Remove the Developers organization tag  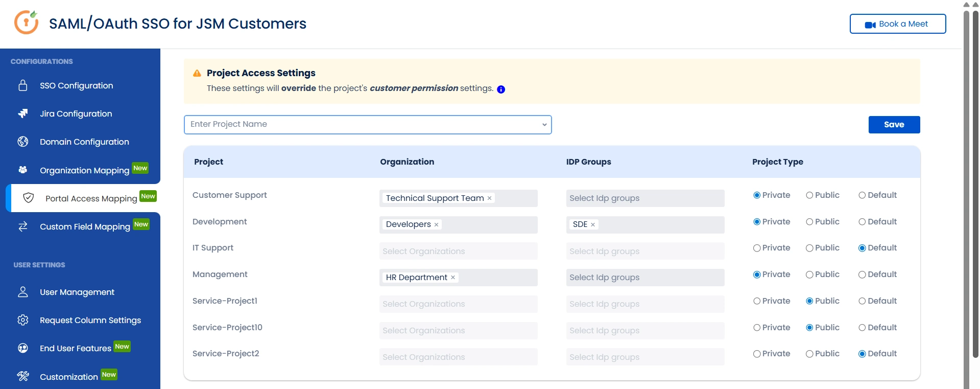tap(436, 224)
